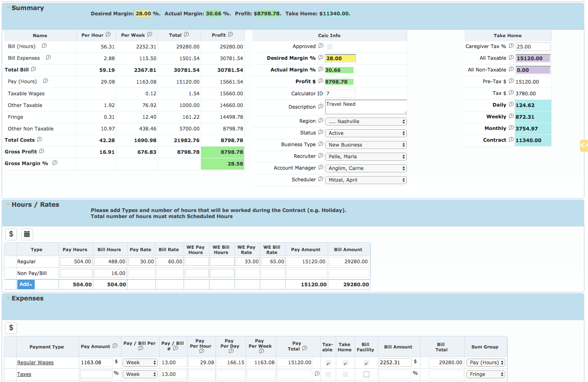Toggle Take Home checkbox in the Taxes row
Screen dimensions: 588x382
345,375
